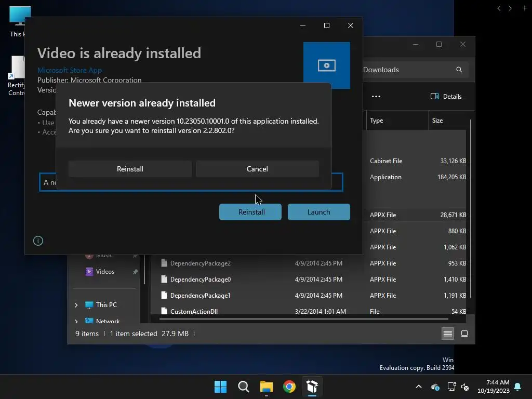Click the App Installer taskbar icon
The image size is (532, 399).
312,387
